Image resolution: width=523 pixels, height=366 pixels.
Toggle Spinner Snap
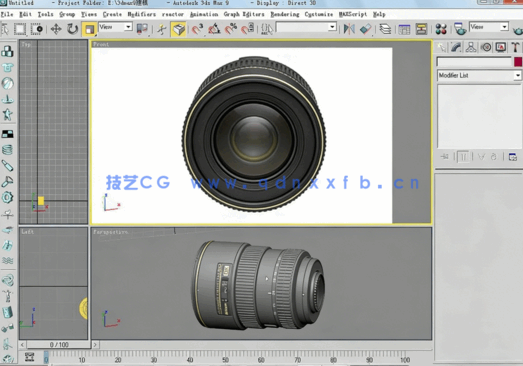(247, 29)
